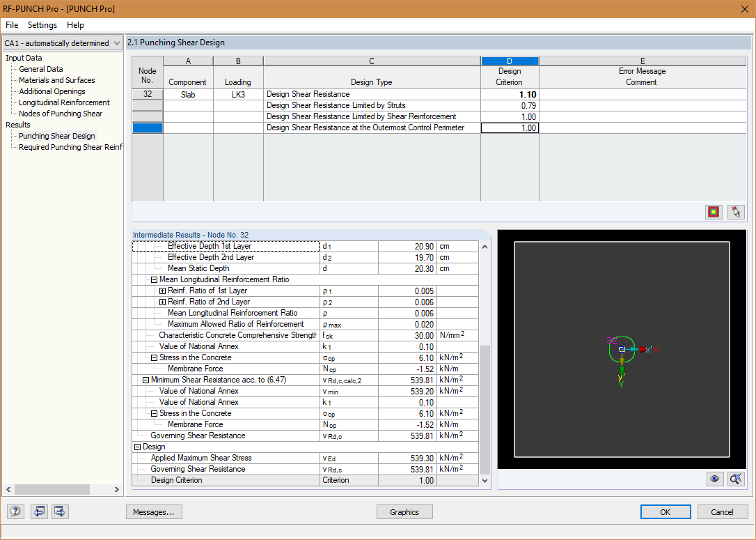This screenshot has height=540, width=756.
Task: Select node graphically with pointer icon
Action: click(x=736, y=211)
